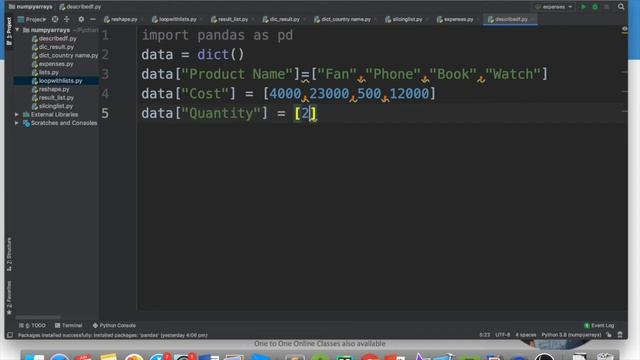Open the Favorites side tool window
This screenshot has height=360, width=640.
[9, 298]
